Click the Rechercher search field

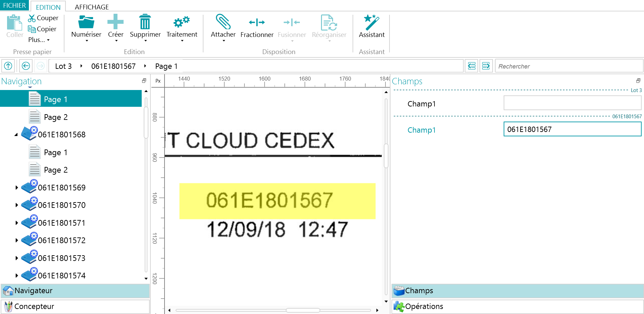point(569,66)
